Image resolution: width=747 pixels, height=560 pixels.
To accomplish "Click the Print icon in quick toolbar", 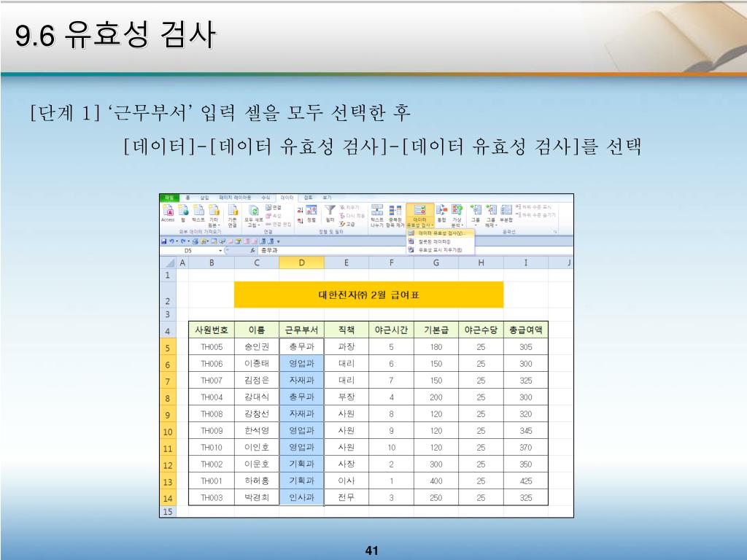I will click(195, 241).
